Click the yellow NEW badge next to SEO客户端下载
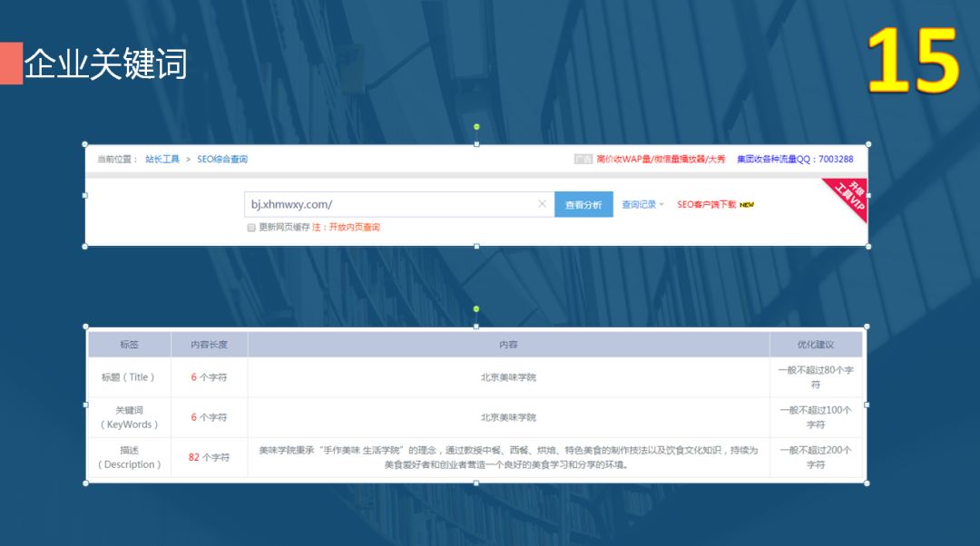Screen dimensions: 980x546 click(746, 205)
